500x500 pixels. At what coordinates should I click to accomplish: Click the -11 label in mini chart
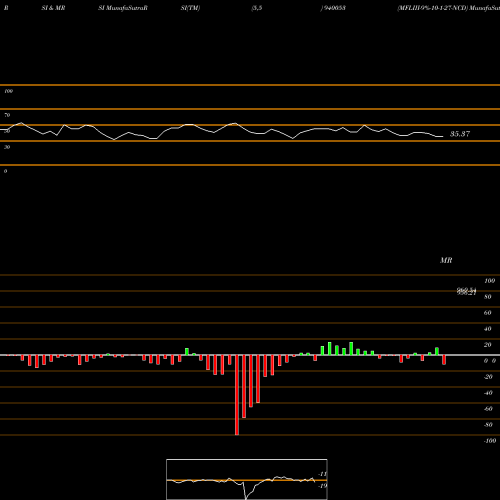click(322, 474)
